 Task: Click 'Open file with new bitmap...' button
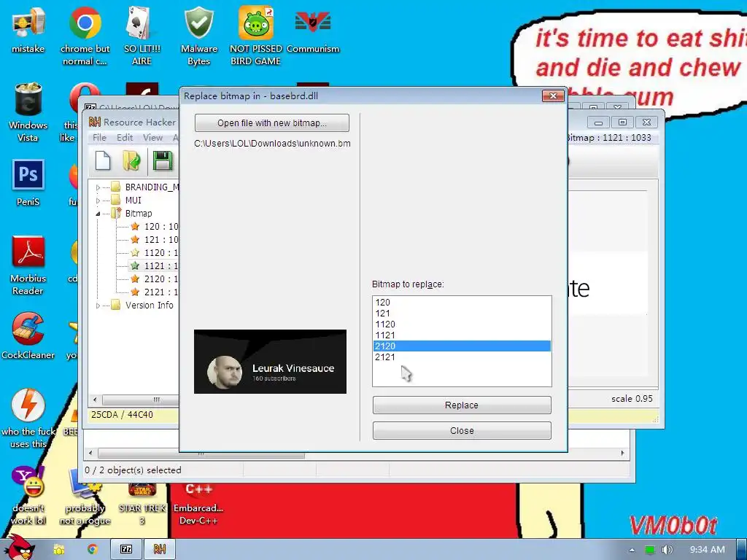pyautogui.click(x=272, y=122)
